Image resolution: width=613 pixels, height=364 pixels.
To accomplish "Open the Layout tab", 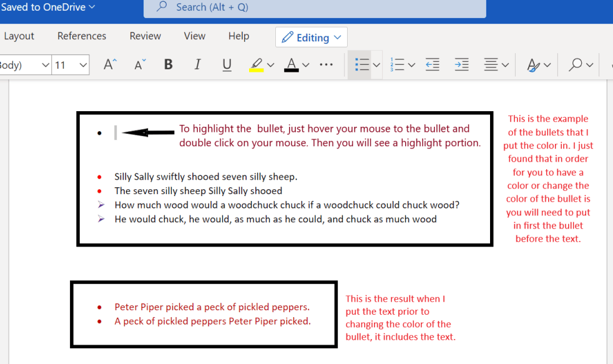I will (19, 36).
